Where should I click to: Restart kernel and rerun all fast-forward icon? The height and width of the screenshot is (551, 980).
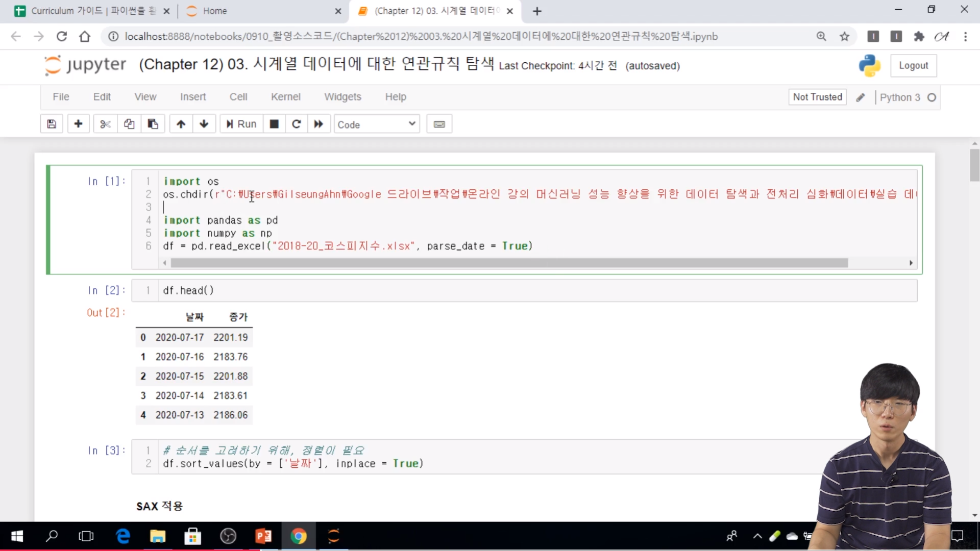pyautogui.click(x=318, y=124)
